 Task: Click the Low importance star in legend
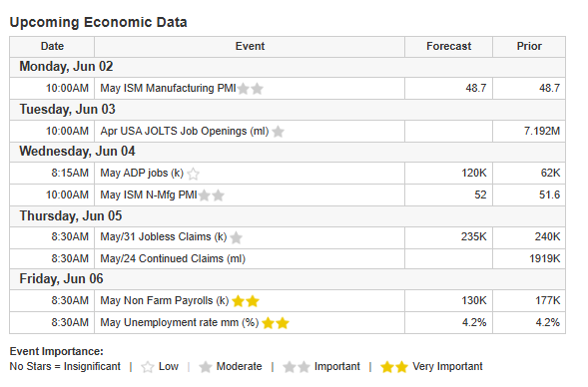(148, 367)
